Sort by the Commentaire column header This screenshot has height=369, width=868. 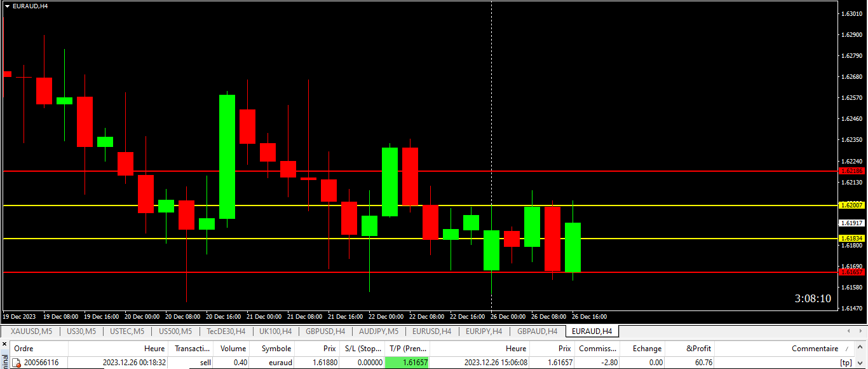click(x=815, y=349)
